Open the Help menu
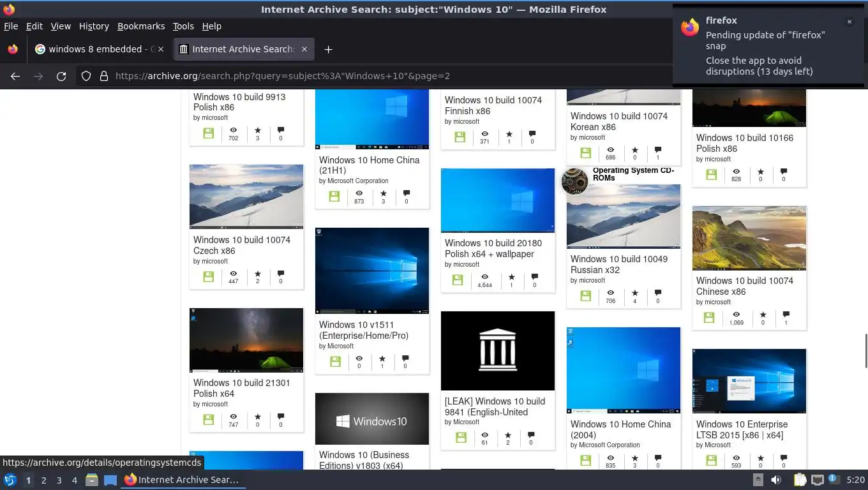Viewport: 868px width, 490px height. (x=211, y=26)
